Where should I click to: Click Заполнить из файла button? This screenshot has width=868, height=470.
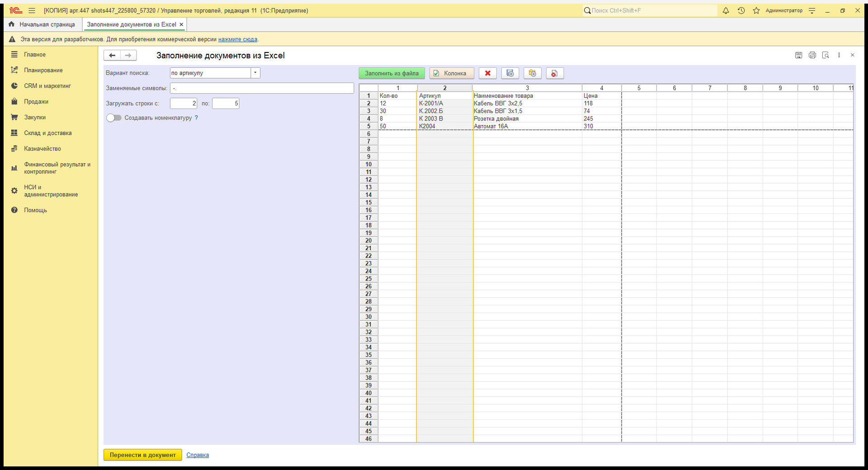pyautogui.click(x=392, y=73)
